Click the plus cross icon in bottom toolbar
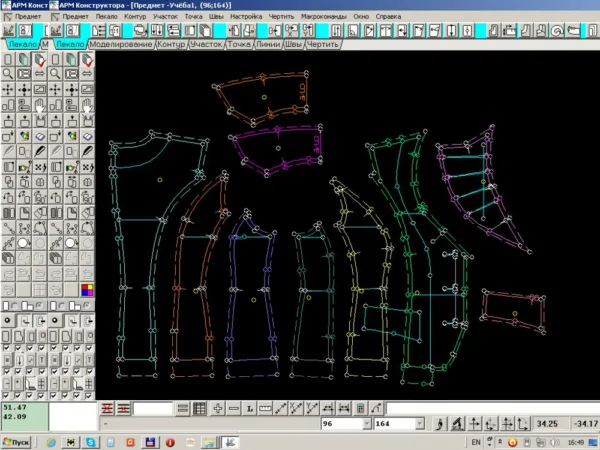This screenshot has width=600, height=450. [x=218, y=409]
